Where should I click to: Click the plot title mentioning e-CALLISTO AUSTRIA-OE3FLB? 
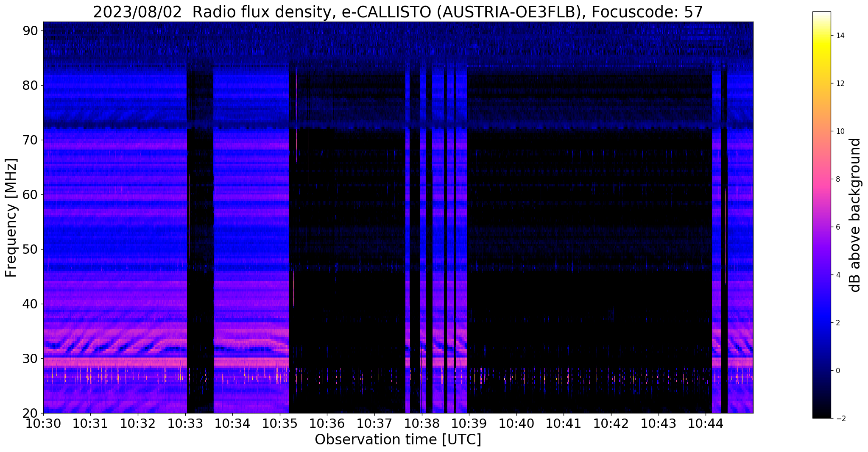pos(398,12)
